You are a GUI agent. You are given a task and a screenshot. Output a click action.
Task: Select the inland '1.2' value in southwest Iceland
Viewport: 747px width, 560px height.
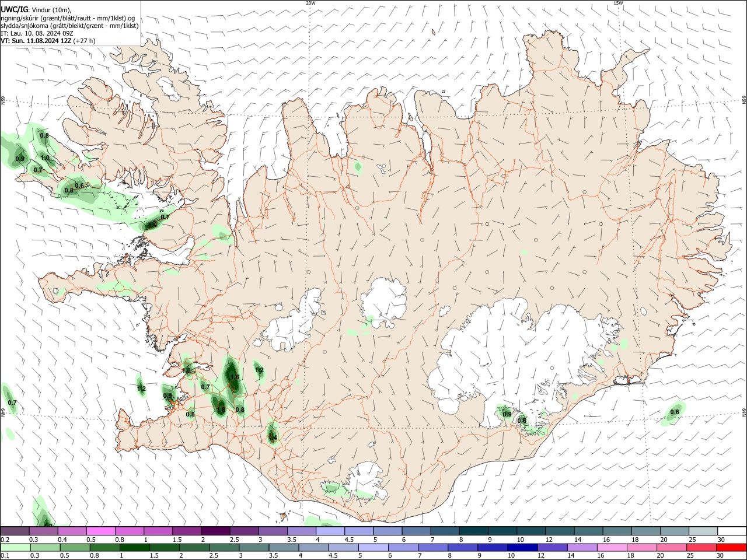tap(259, 370)
